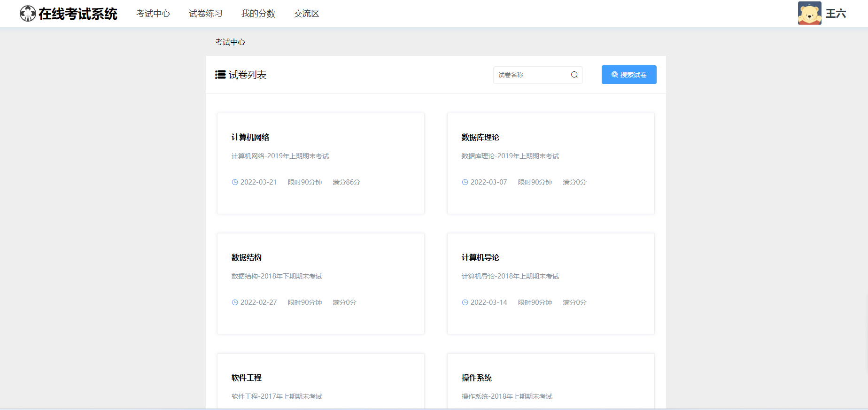Screen dimensions: 868x410
Task: Open the 考试中心 navigation menu item
Action: tap(153, 14)
